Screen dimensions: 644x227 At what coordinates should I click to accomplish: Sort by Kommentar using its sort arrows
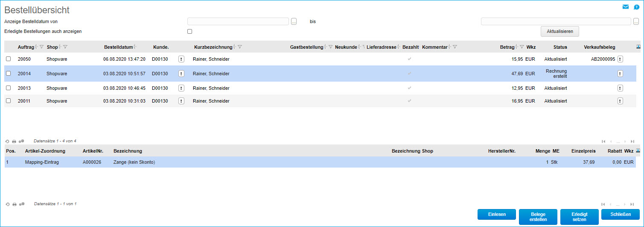(x=450, y=47)
